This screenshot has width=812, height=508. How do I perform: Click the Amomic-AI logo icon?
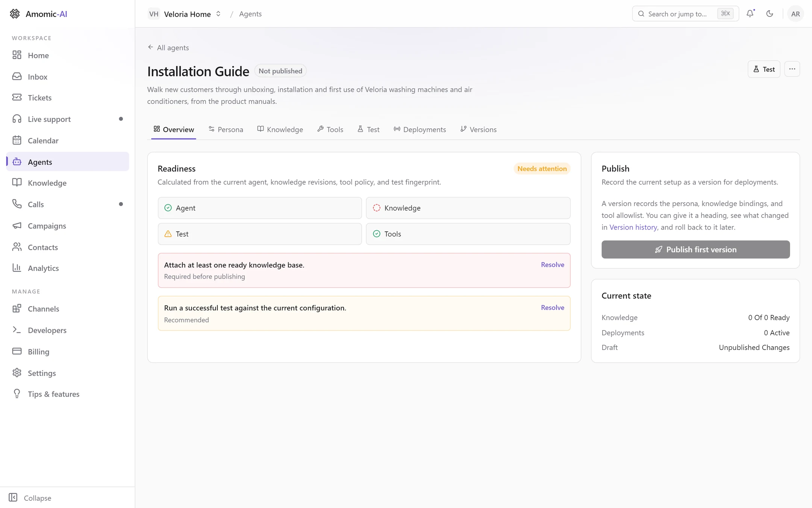(15, 14)
